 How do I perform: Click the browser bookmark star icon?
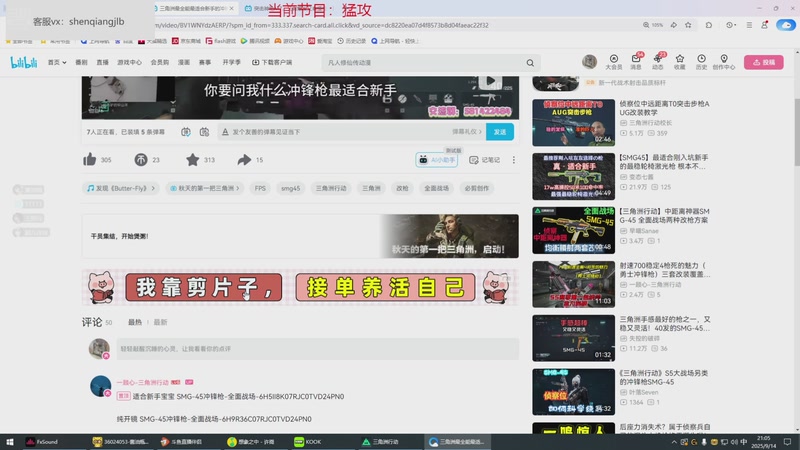688,25
